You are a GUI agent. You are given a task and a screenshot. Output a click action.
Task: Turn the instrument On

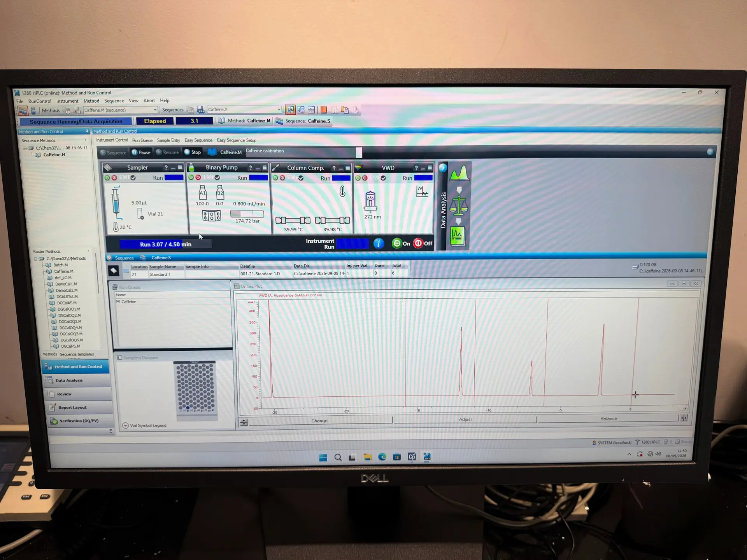click(401, 243)
